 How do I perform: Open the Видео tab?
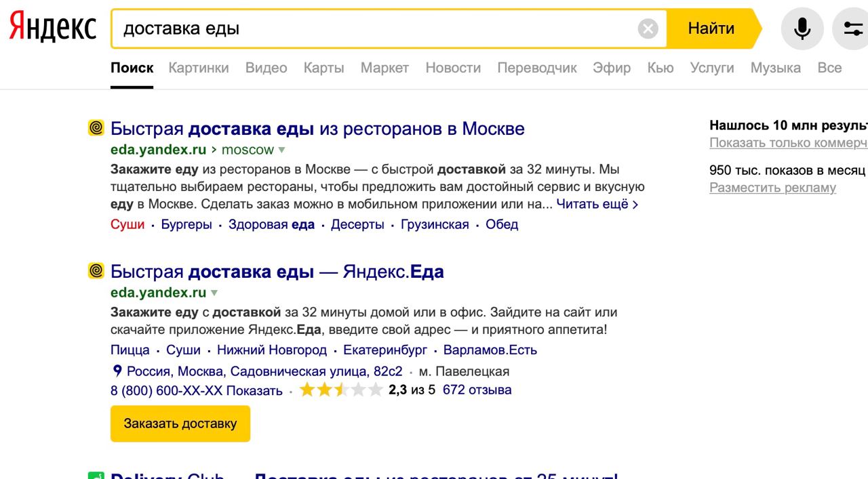(x=267, y=68)
